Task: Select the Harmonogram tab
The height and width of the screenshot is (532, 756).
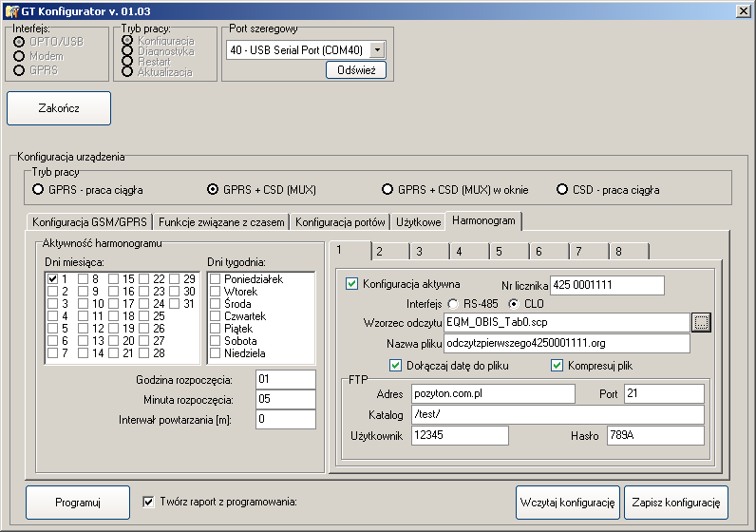Action: click(x=483, y=220)
